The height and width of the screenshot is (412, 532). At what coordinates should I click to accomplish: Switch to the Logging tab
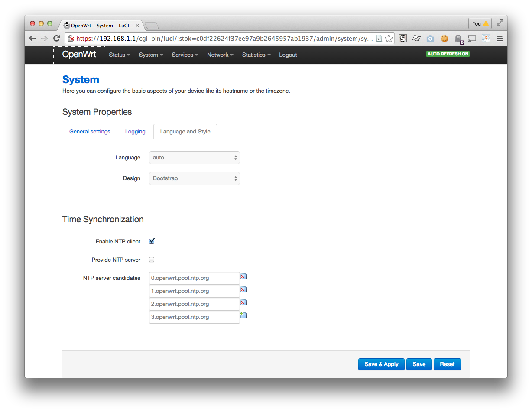(135, 132)
